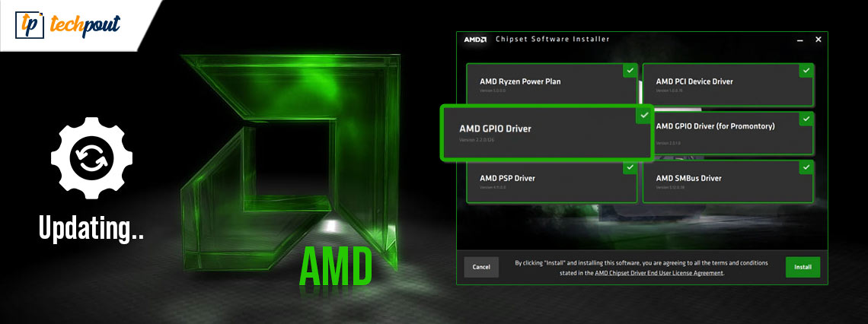Uncheck the highlighted AMD GPIO Driver checkbox
This screenshot has height=324, width=868.
click(643, 116)
